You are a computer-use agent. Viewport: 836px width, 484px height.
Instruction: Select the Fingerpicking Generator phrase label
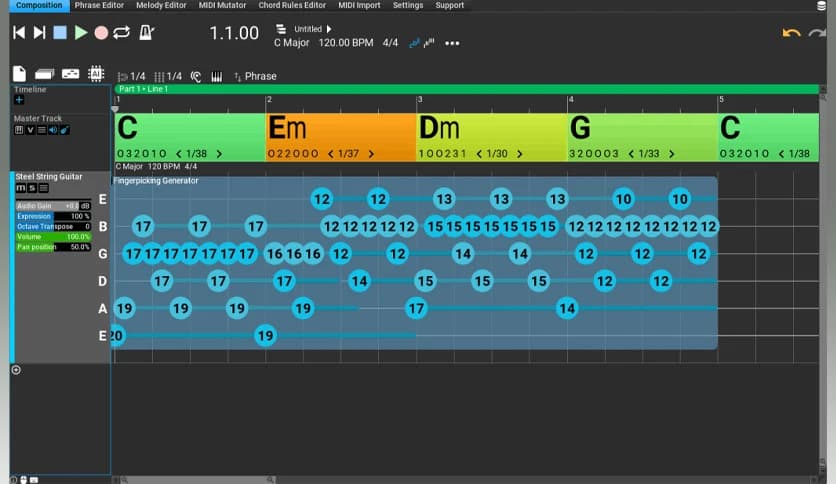(x=156, y=181)
